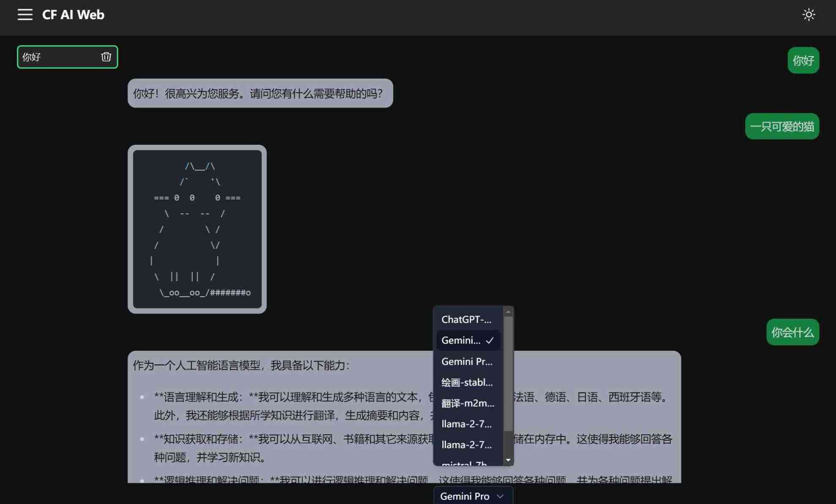
Task: Click the 很高兴为您服务 assistant reply
Action: coord(260,93)
